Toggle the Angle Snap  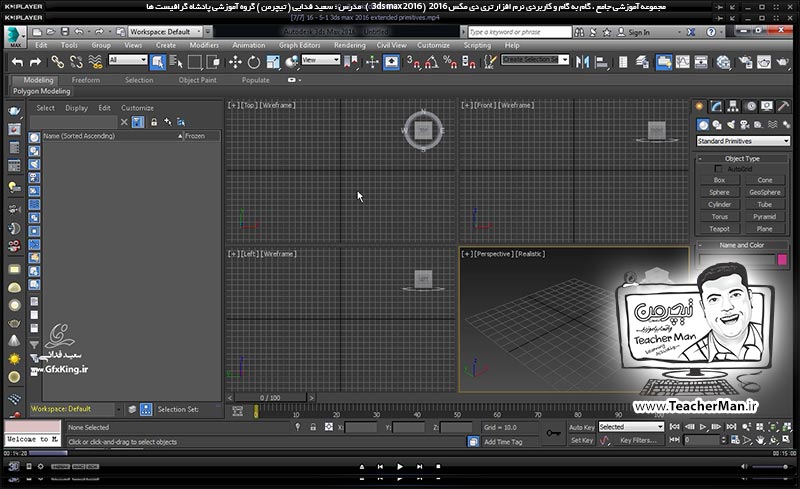point(431,62)
